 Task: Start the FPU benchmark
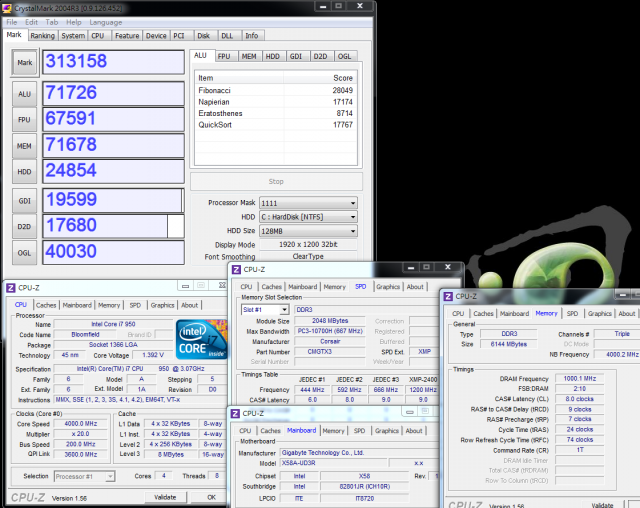[x=24, y=120]
